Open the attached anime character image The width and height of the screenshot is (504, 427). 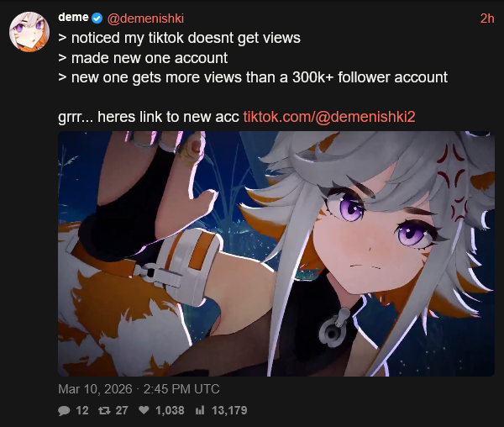tap(276, 254)
